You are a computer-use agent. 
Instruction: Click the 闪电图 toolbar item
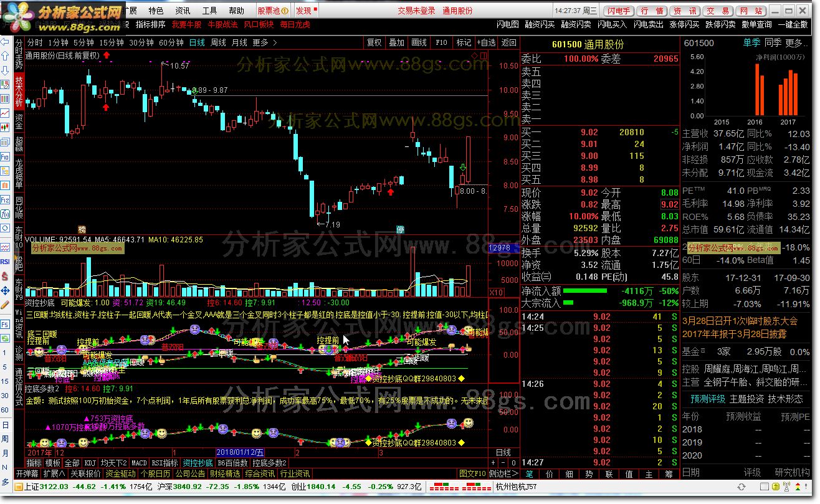pyautogui.click(x=507, y=24)
